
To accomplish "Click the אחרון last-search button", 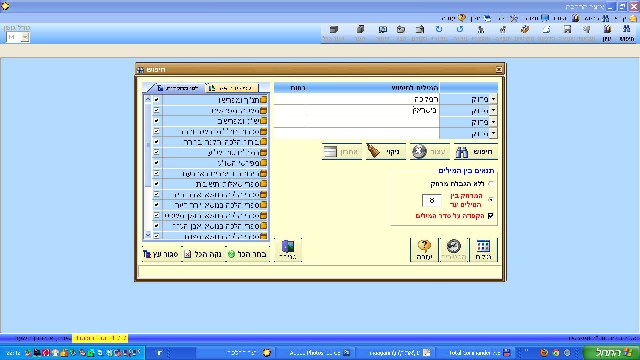I will (342, 152).
